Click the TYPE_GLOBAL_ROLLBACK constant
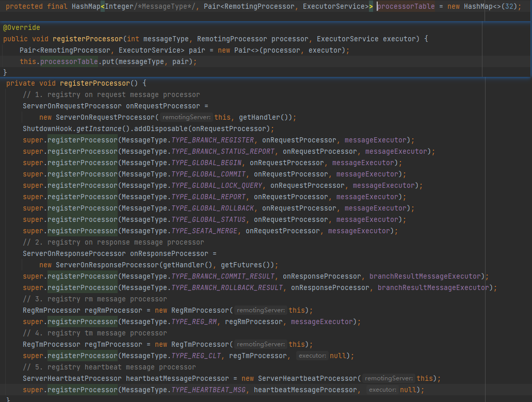Viewport: 532px width, 402px height. coord(213,208)
